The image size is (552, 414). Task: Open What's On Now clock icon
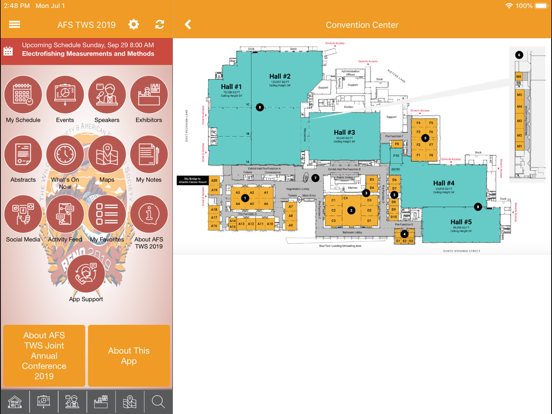(65, 155)
